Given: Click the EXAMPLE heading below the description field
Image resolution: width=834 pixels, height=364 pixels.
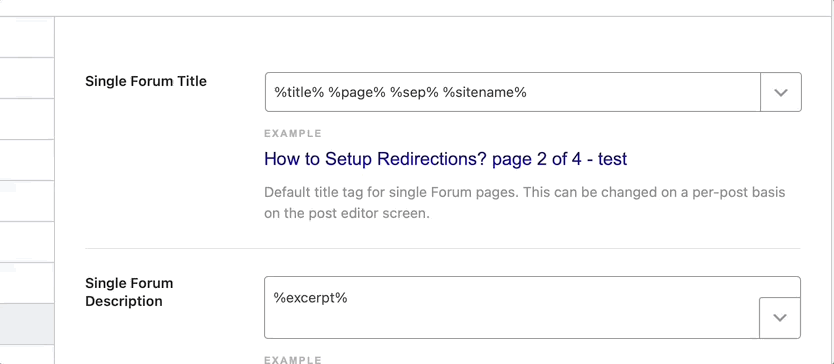Looking at the screenshot, I should tap(293, 360).
